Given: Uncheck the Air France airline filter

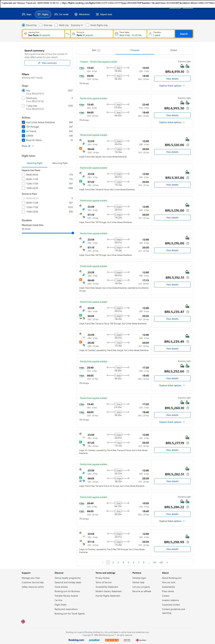Looking at the screenshot, I should [24, 131].
